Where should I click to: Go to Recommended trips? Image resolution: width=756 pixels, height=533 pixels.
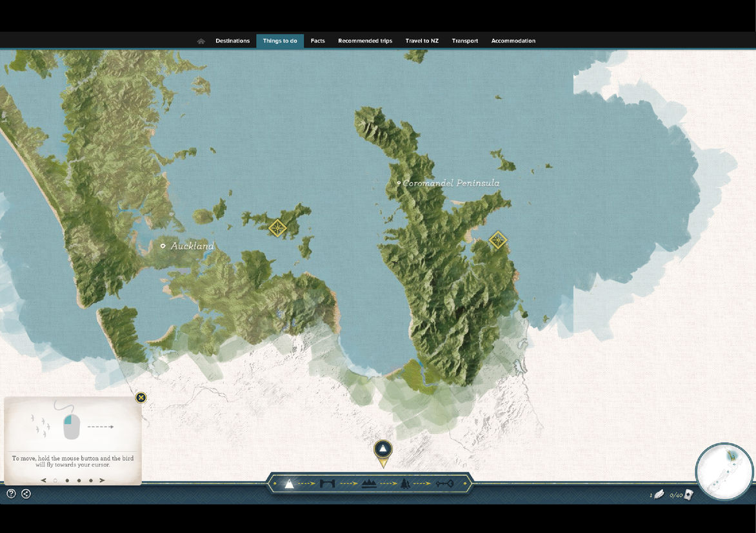(x=365, y=41)
